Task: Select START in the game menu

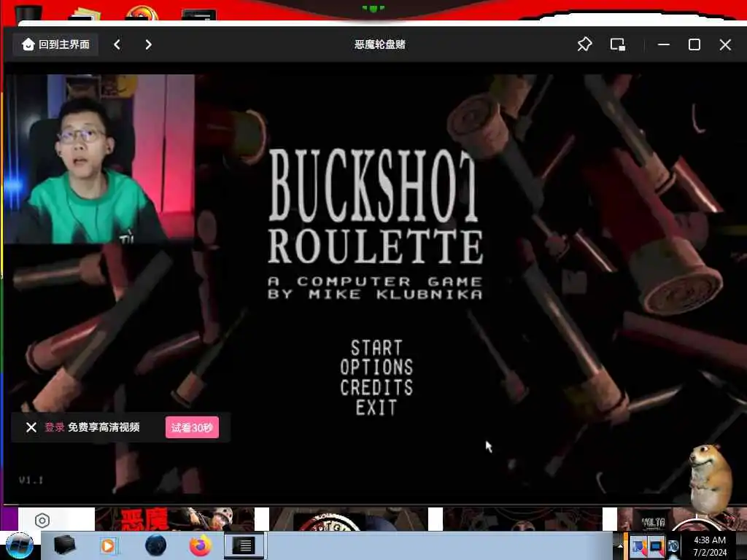Action: pyautogui.click(x=377, y=348)
